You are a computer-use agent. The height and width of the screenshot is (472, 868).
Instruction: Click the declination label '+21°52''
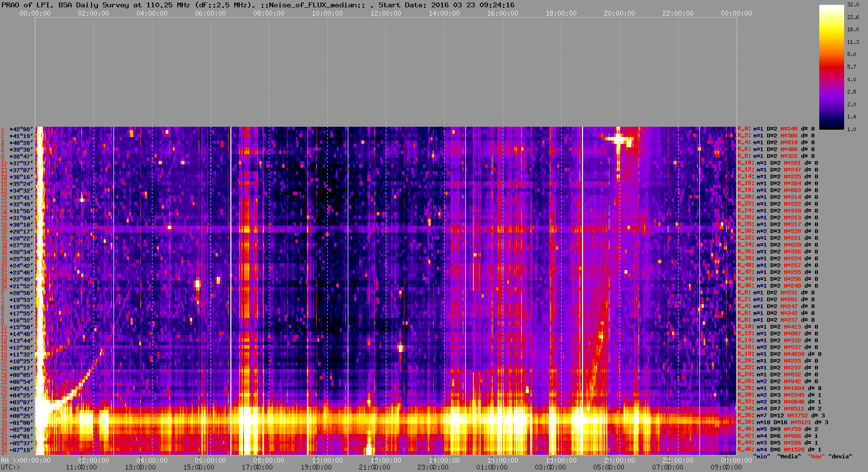click(21, 286)
